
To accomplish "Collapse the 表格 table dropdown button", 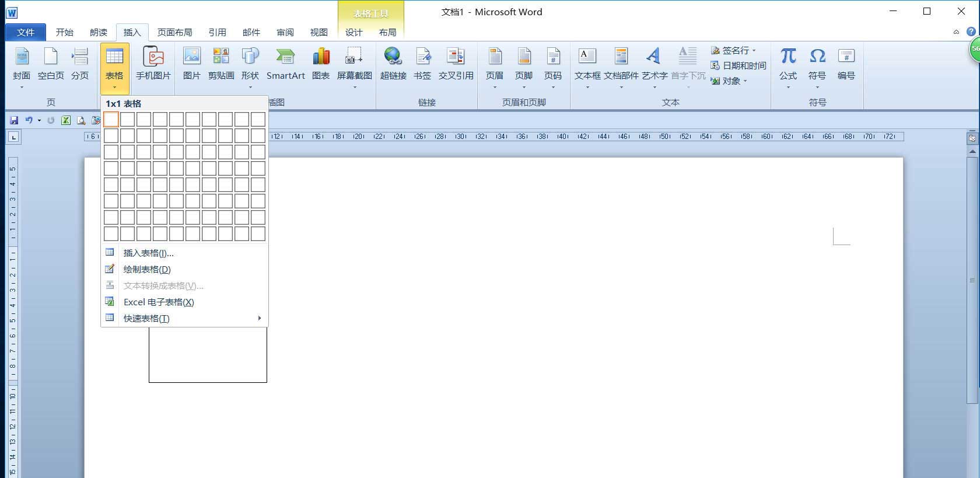I will pos(114,68).
